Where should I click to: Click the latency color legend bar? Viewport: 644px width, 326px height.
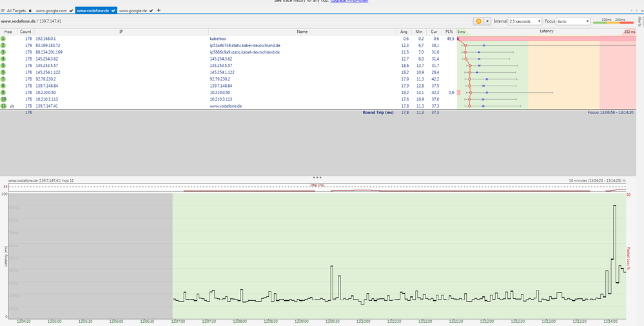(614, 23)
